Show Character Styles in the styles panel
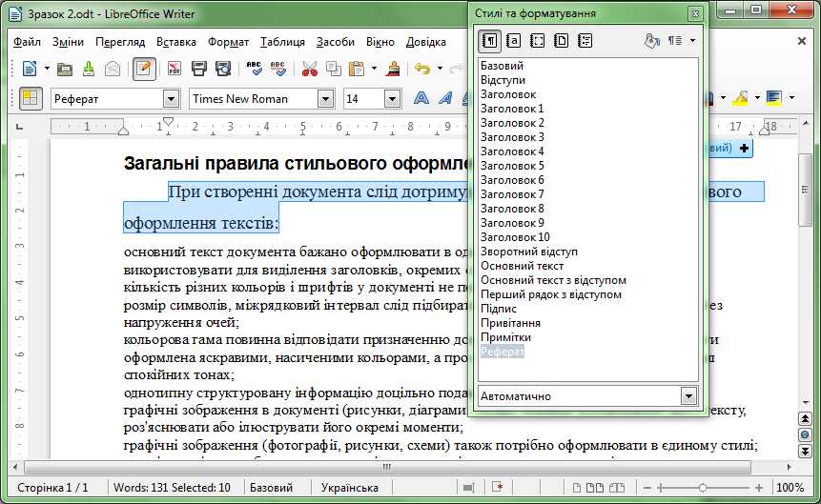This screenshot has width=821, height=504. [513, 41]
